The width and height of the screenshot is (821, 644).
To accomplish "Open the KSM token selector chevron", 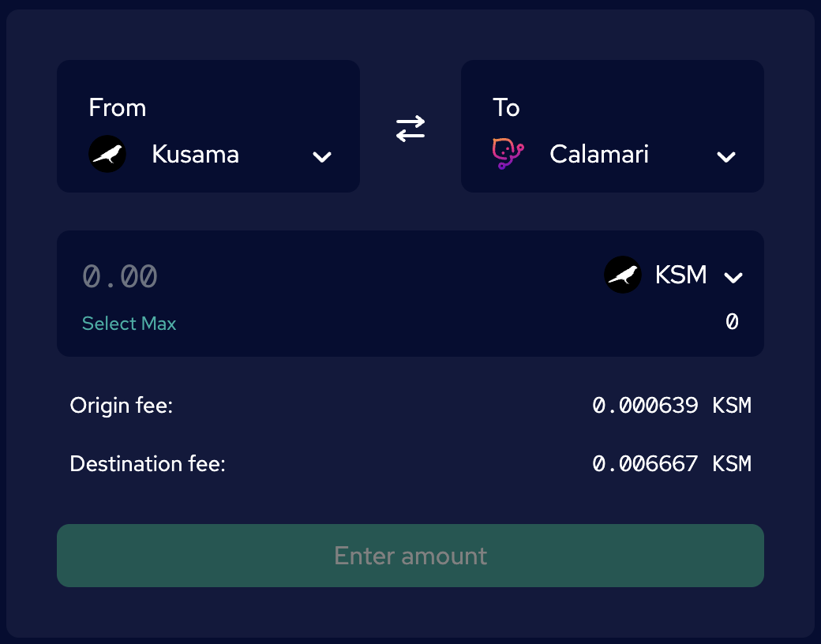I will [733, 277].
